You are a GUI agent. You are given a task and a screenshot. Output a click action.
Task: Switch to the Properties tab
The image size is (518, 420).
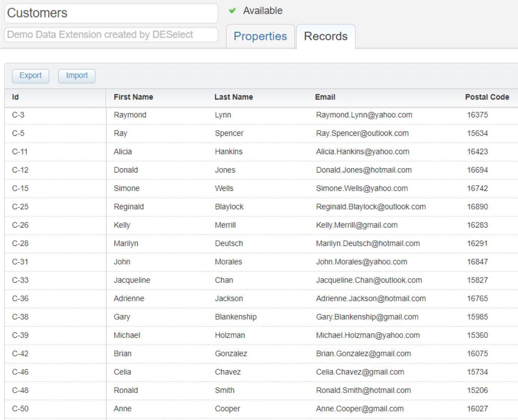point(260,36)
